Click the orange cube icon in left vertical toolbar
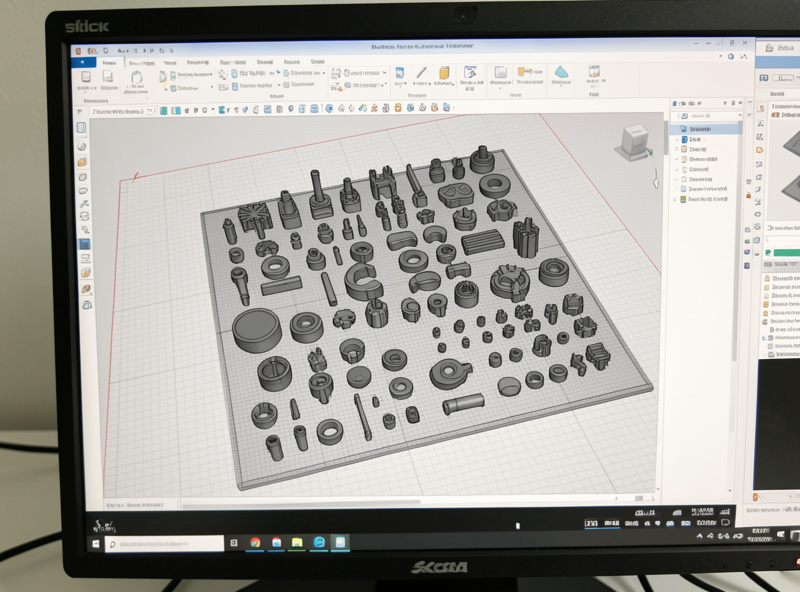The image size is (800, 592). (82, 162)
